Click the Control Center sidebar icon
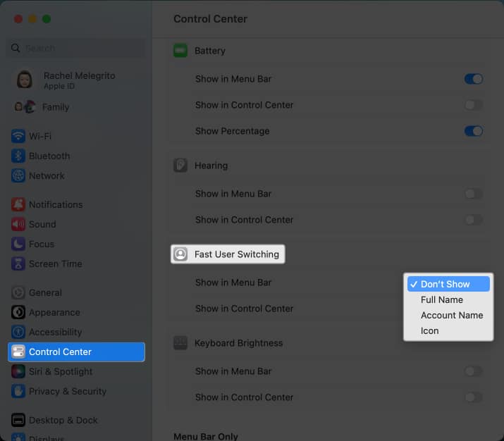This screenshot has width=504, height=441. [x=18, y=352]
